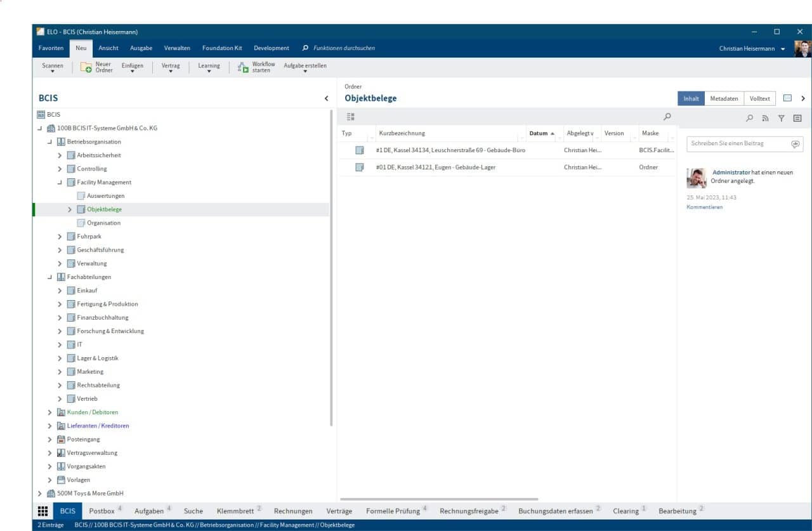Expand the Fuhrpark tree node
This screenshot has width=812, height=531.
pyautogui.click(x=60, y=237)
